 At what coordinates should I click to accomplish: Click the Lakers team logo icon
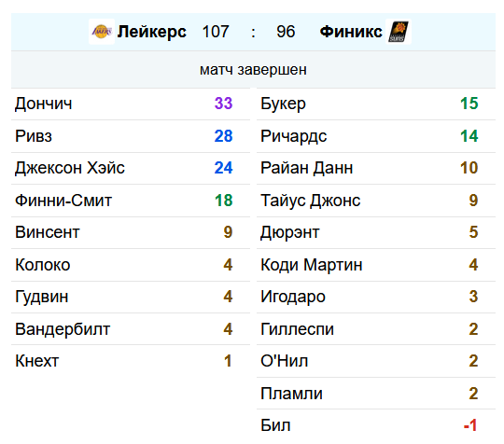[x=102, y=32]
